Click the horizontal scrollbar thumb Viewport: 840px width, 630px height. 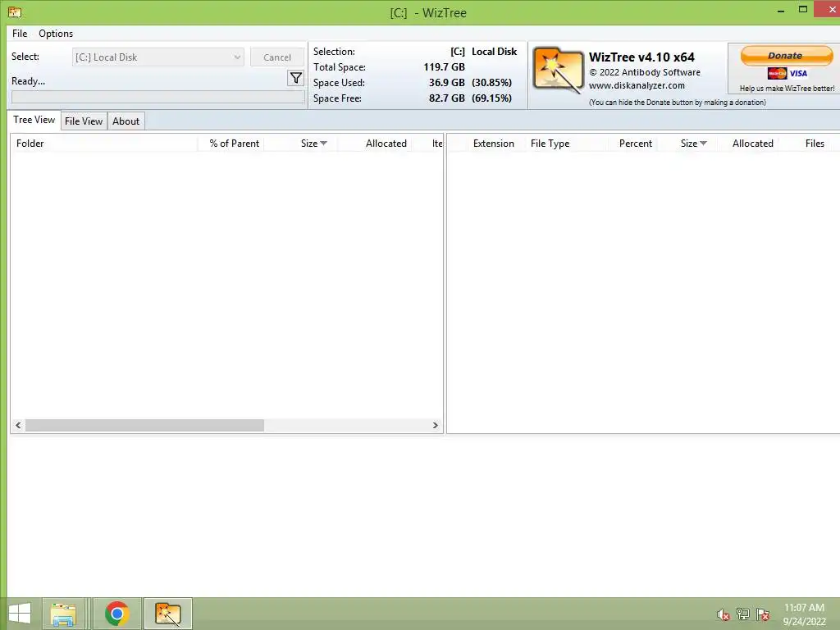[x=144, y=426]
